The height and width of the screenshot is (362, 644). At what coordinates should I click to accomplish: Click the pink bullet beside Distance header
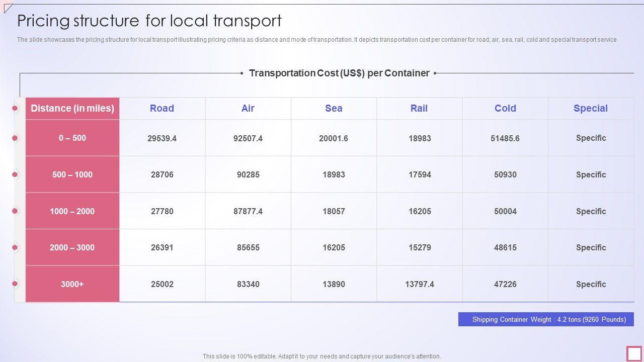(15, 108)
